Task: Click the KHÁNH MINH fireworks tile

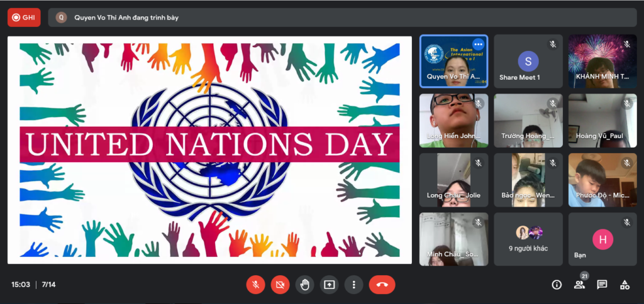Action: click(x=602, y=61)
